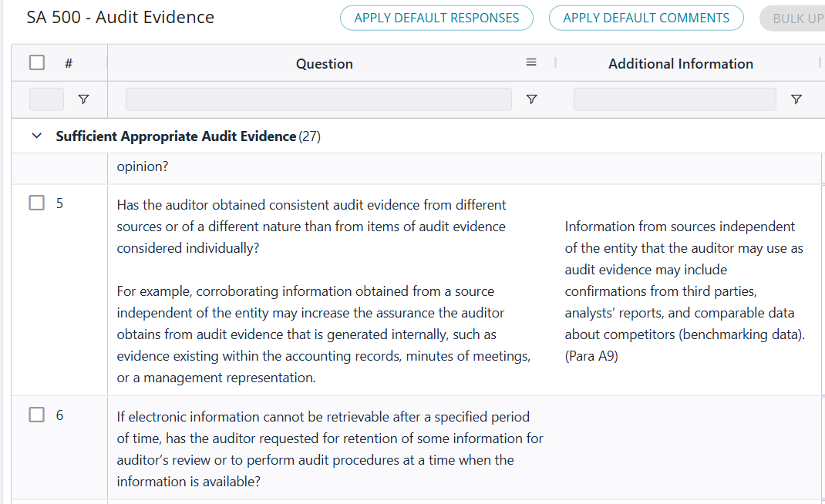This screenshot has width=825, height=504.
Task: Check the box for question 5
Action: tap(37, 203)
